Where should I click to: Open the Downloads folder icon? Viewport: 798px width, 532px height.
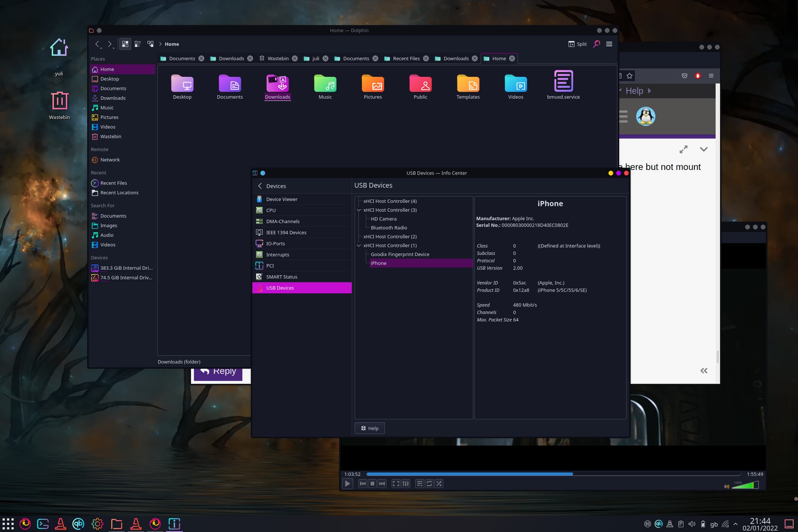pos(277,84)
